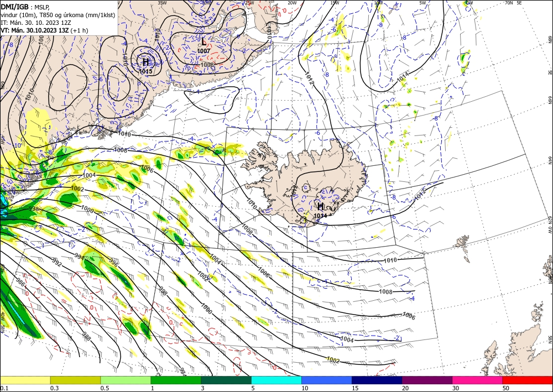The width and height of the screenshot is (553, 392).
Task: Click the VT: Mán. 30.10.2023 13Z line
Action: (44, 30)
